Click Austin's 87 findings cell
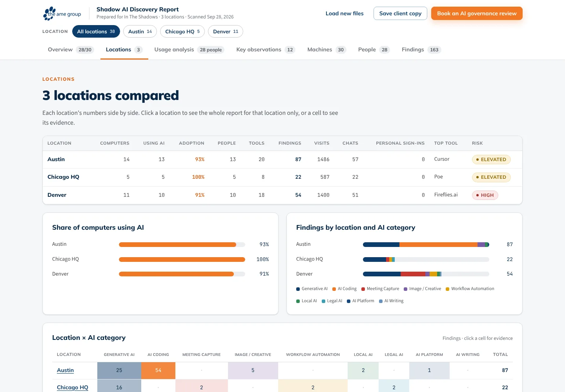 298,160
